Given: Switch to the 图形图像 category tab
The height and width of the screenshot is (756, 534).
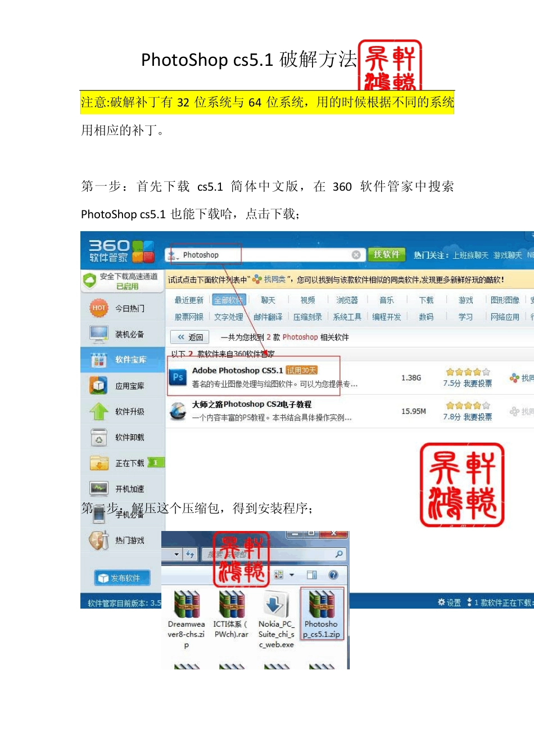Looking at the screenshot, I should (x=505, y=300).
